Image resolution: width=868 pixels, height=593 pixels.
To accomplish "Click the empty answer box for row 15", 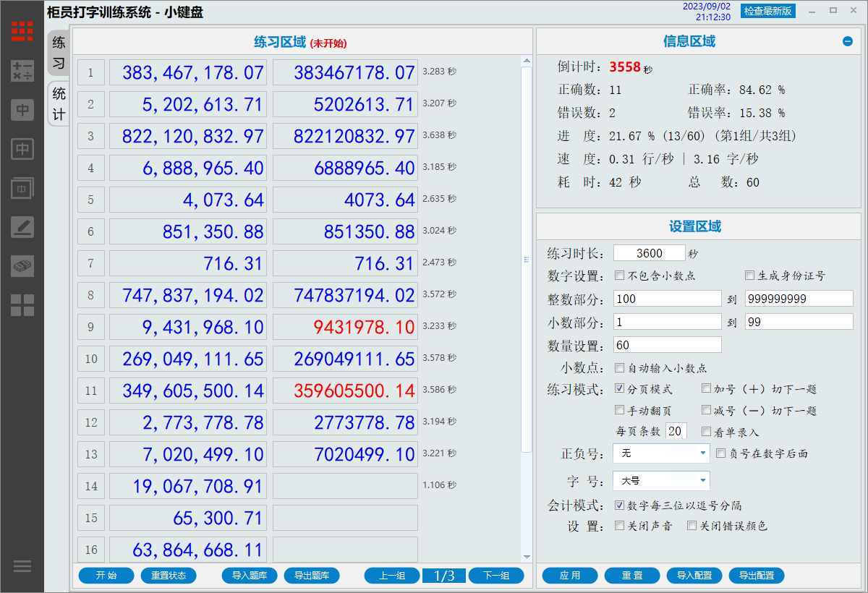I will click(x=345, y=518).
